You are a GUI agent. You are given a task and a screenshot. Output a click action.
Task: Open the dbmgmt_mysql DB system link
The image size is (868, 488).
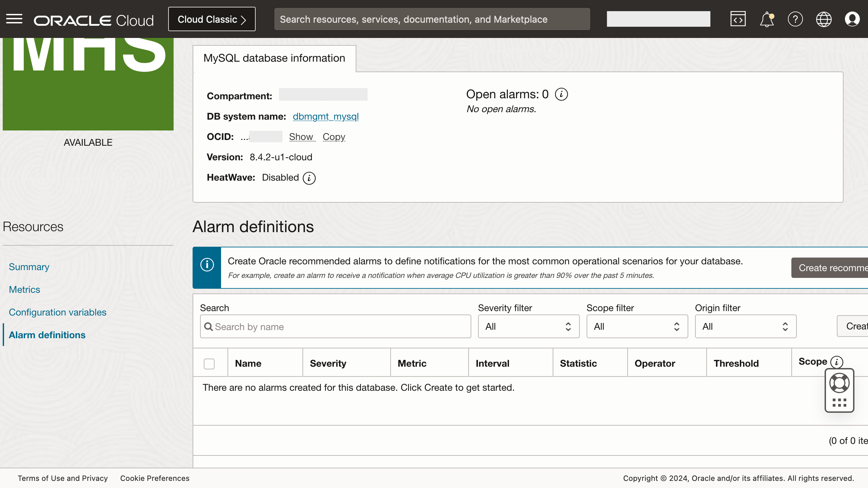tap(325, 116)
